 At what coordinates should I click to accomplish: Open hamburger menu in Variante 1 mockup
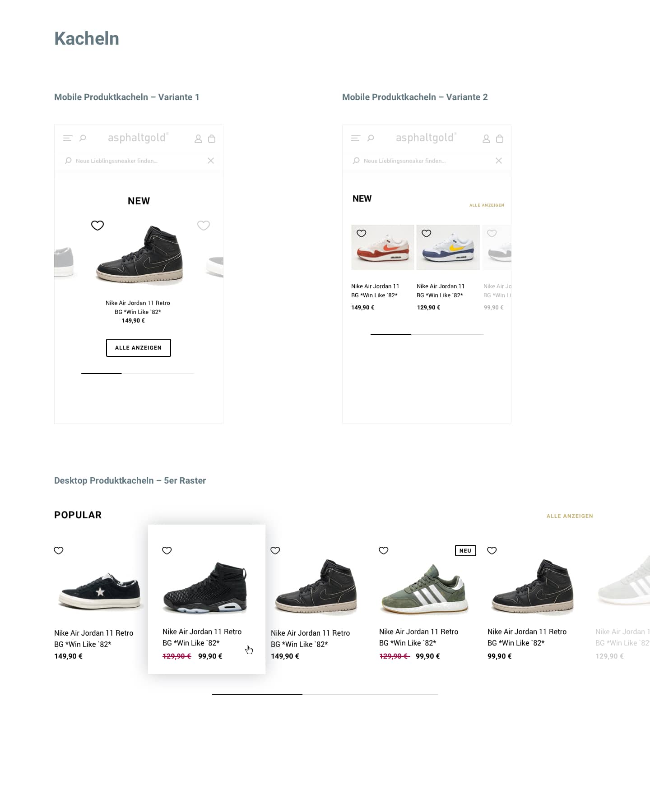tap(68, 138)
